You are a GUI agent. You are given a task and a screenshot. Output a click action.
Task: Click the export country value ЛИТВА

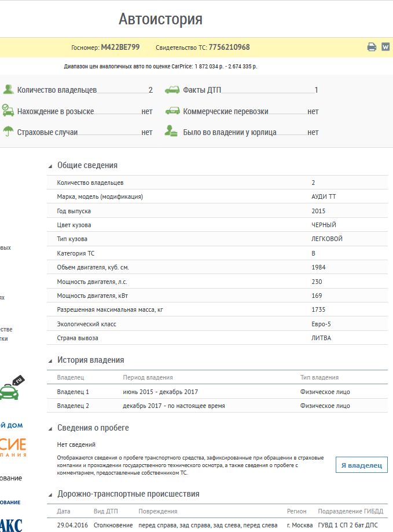[x=321, y=338]
